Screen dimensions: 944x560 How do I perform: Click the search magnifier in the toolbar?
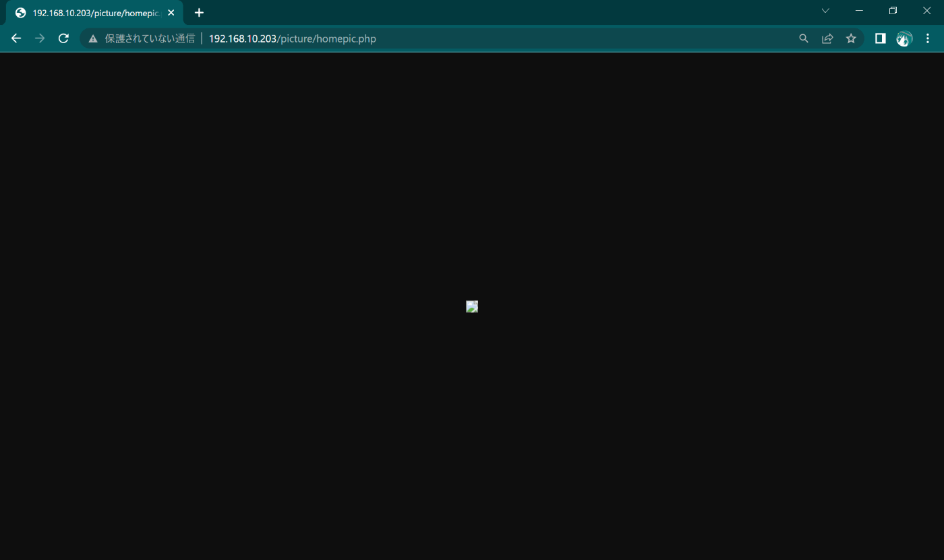804,38
